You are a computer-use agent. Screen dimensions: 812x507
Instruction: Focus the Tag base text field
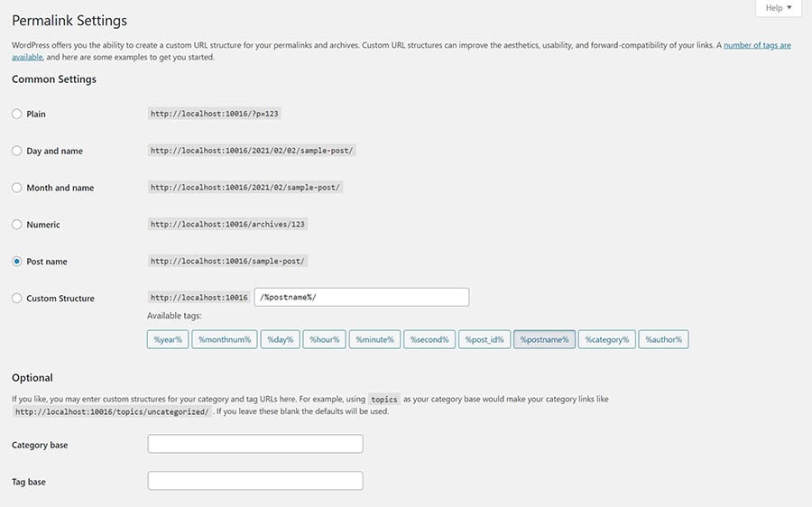[254, 481]
